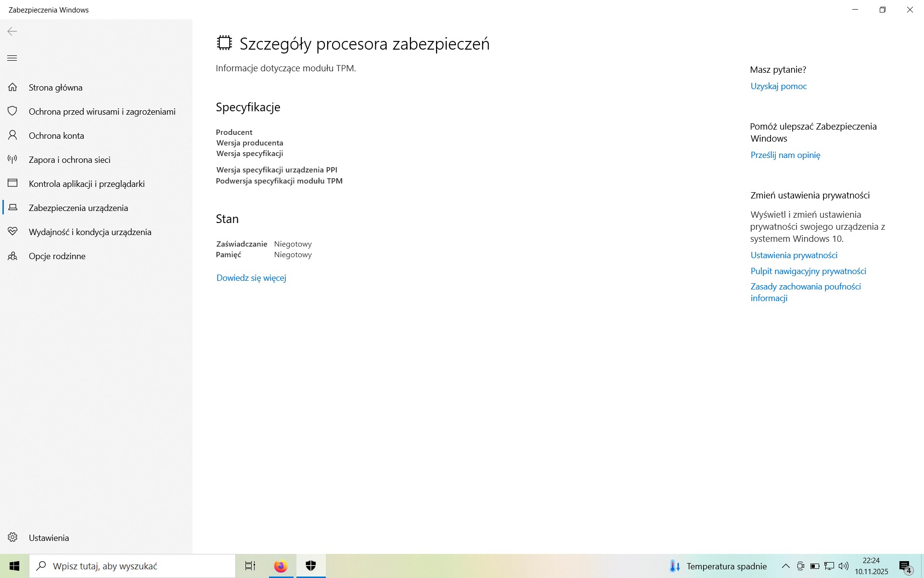Open Ustawienia prywatności link
Screen dimensions: 924x578
(x=794, y=255)
